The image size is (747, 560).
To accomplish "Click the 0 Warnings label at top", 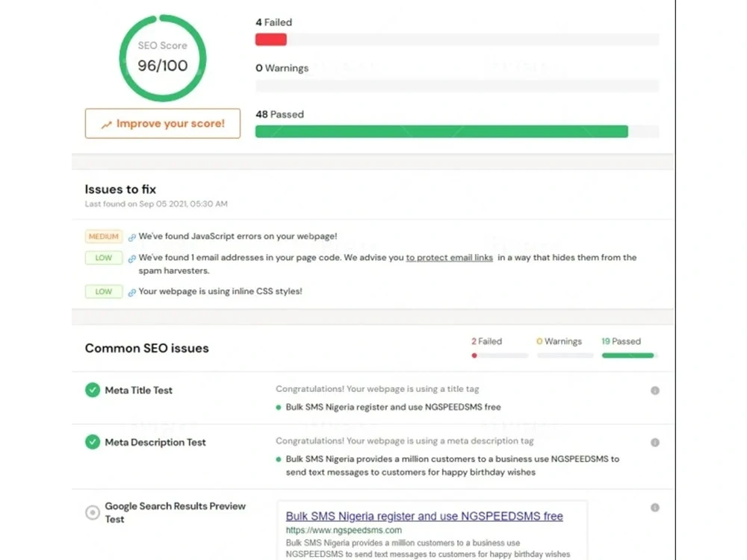I will pyautogui.click(x=282, y=68).
